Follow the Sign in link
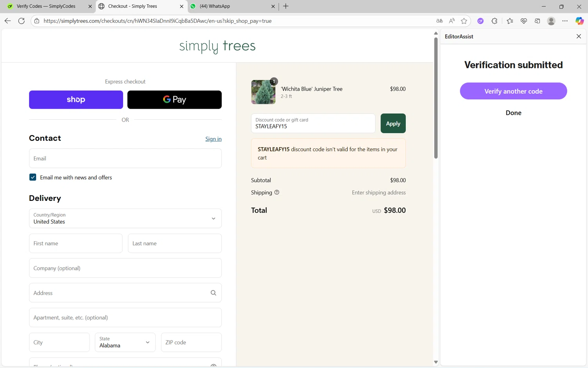The width and height of the screenshot is (588, 368). click(213, 139)
